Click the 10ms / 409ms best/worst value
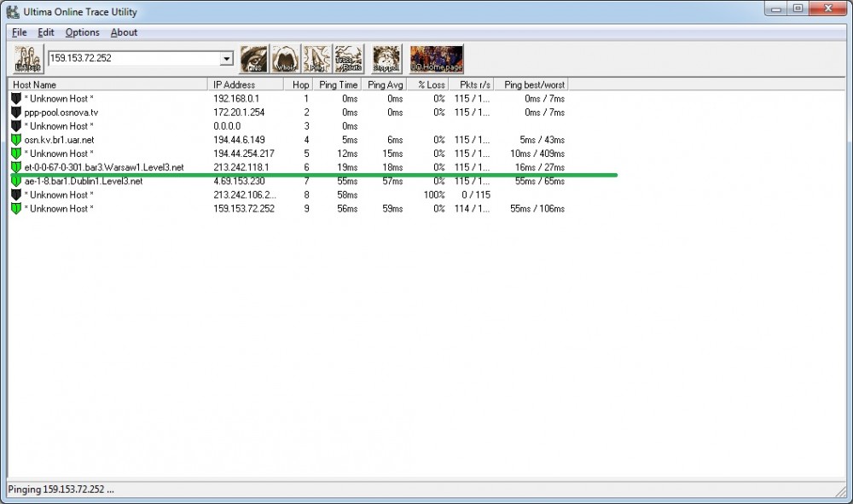This screenshot has height=504, width=853. tap(537, 154)
